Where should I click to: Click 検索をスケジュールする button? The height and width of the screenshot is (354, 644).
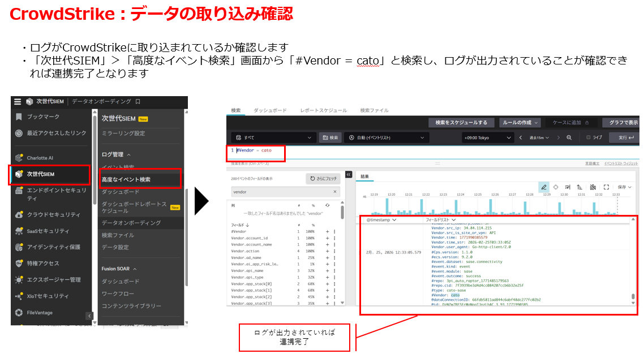pos(461,122)
